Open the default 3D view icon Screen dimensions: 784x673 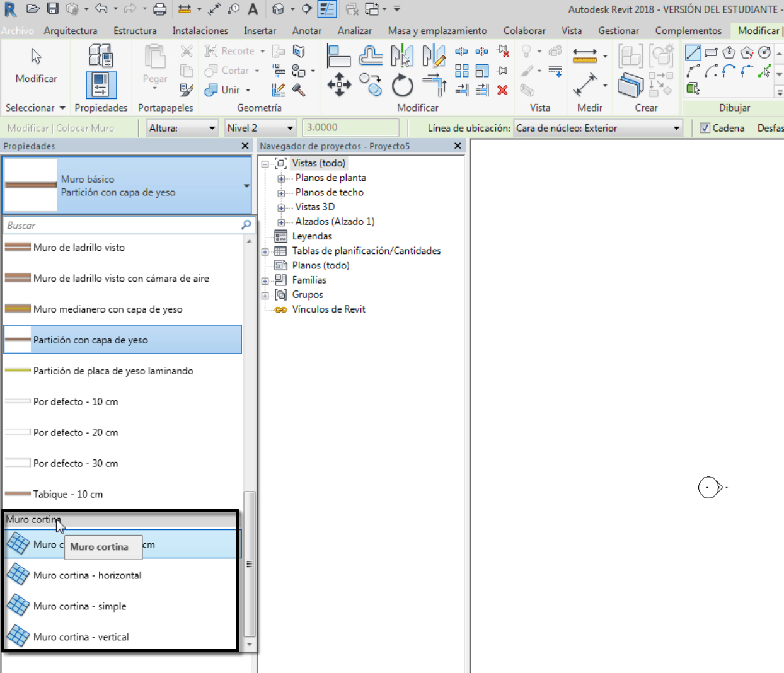[x=278, y=9]
